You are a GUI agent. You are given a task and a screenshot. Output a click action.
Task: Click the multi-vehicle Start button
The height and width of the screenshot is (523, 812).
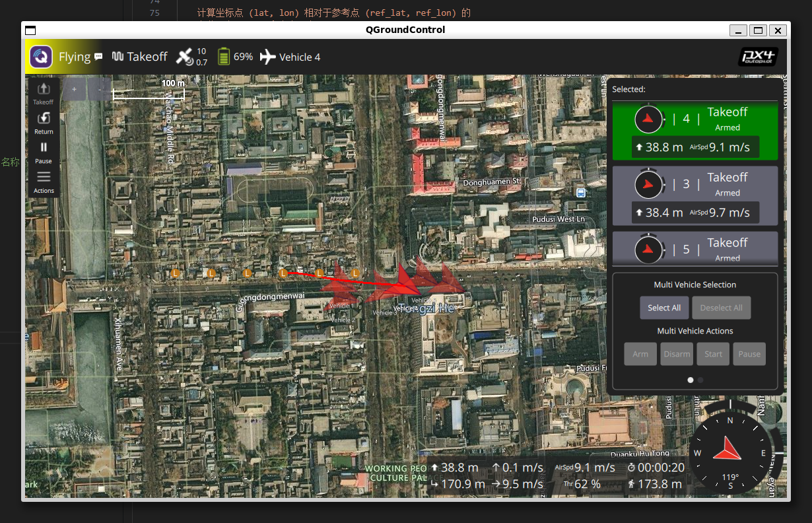point(713,354)
